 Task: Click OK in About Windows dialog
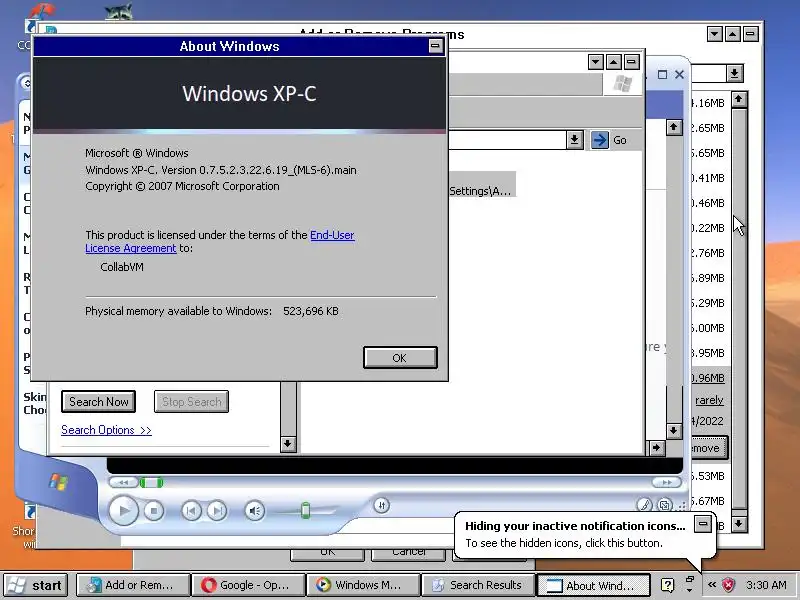tap(400, 358)
